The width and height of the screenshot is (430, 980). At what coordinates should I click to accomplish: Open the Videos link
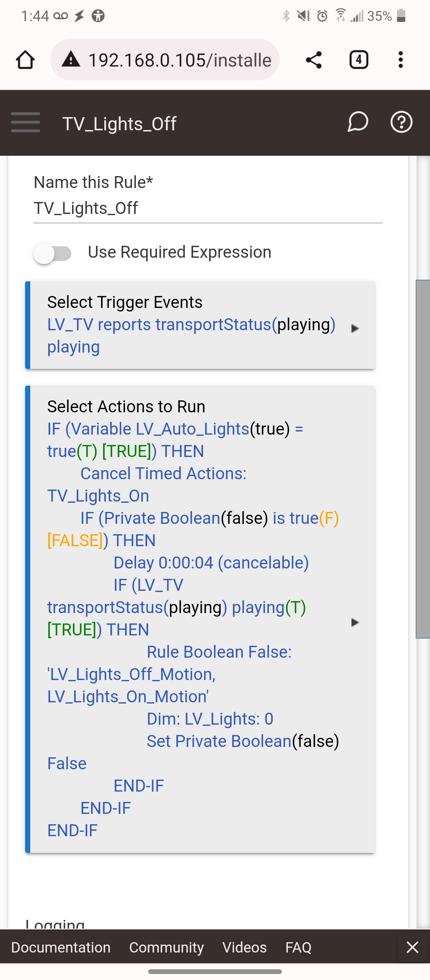click(x=244, y=947)
